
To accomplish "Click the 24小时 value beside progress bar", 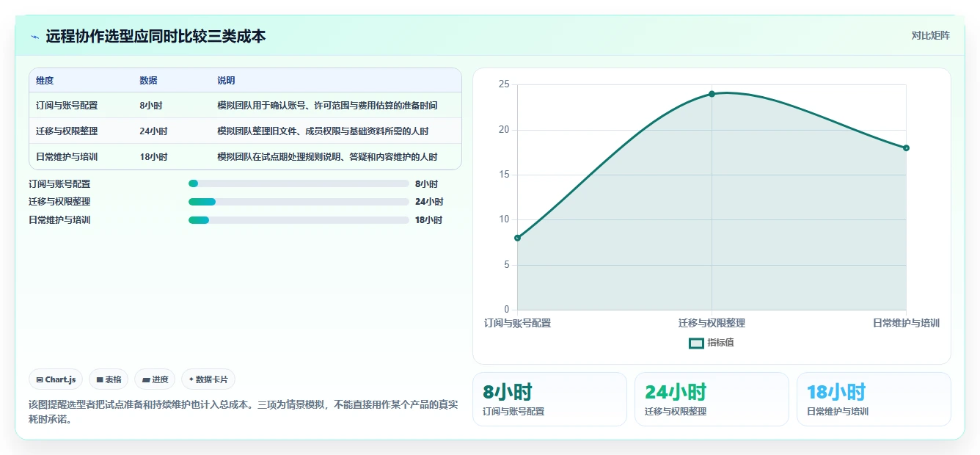I will (429, 202).
